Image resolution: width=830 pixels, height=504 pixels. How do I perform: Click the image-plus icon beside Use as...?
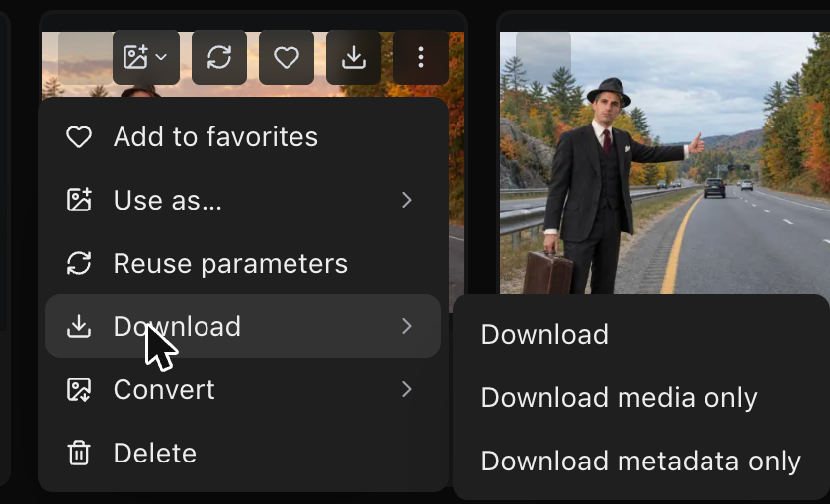[79, 200]
